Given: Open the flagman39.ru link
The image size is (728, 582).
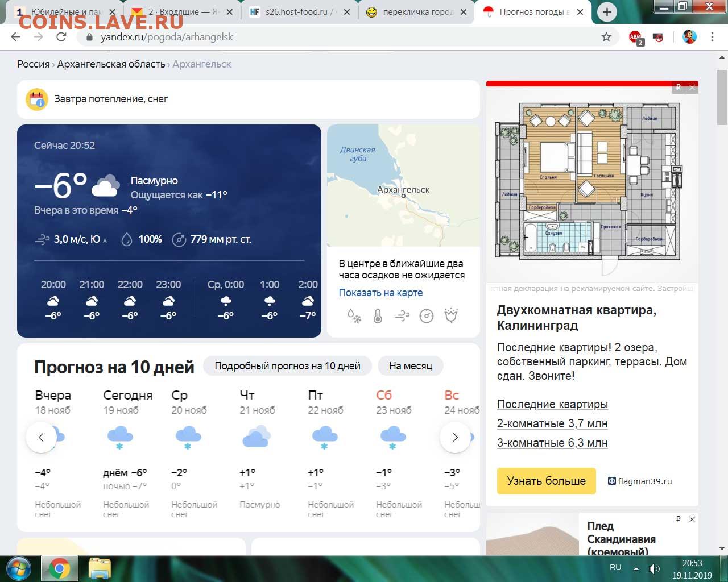Looking at the screenshot, I should pyautogui.click(x=640, y=481).
